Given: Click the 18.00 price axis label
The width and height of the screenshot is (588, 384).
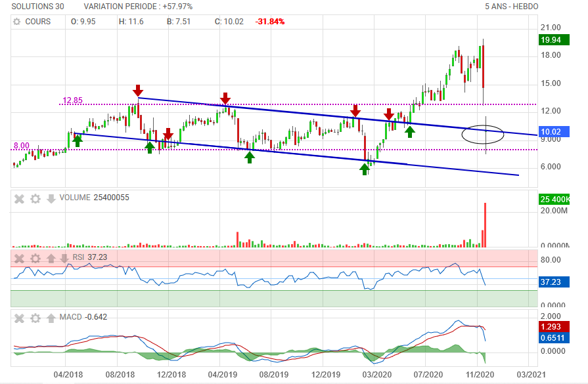Looking at the screenshot, I should point(551,55).
